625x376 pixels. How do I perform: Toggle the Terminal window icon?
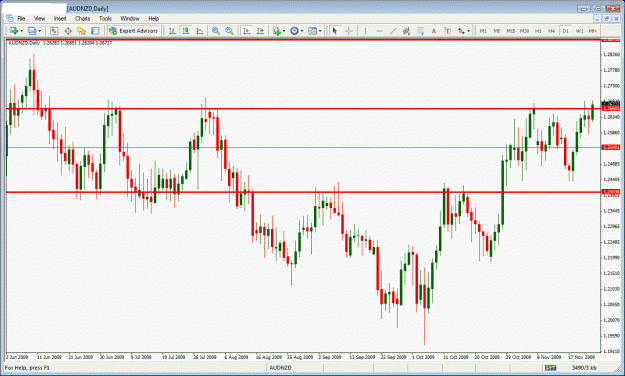(x=95, y=31)
